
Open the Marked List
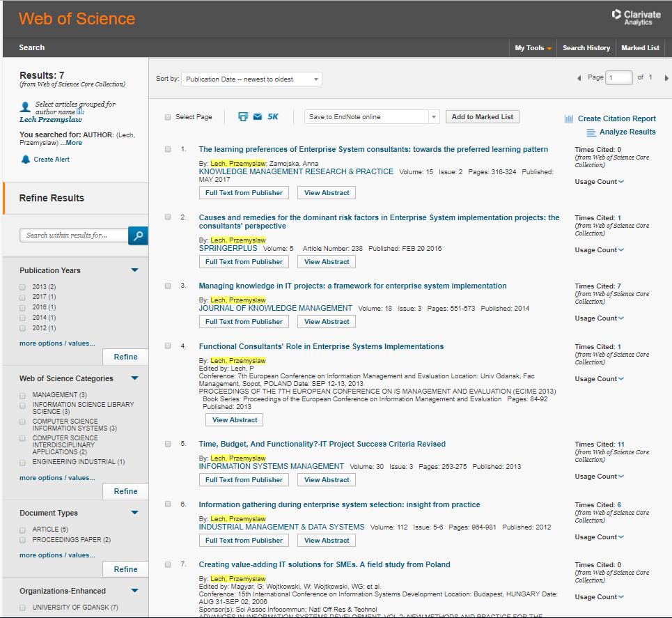click(640, 48)
